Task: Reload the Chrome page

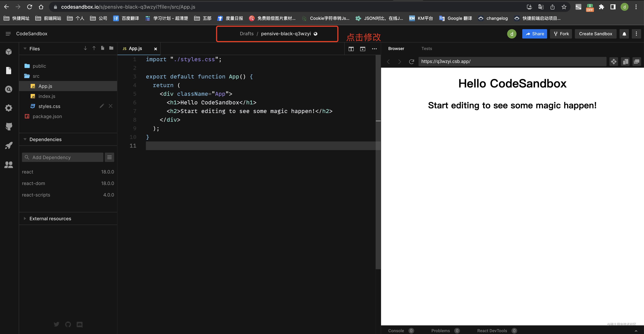Action: (30, 7)
